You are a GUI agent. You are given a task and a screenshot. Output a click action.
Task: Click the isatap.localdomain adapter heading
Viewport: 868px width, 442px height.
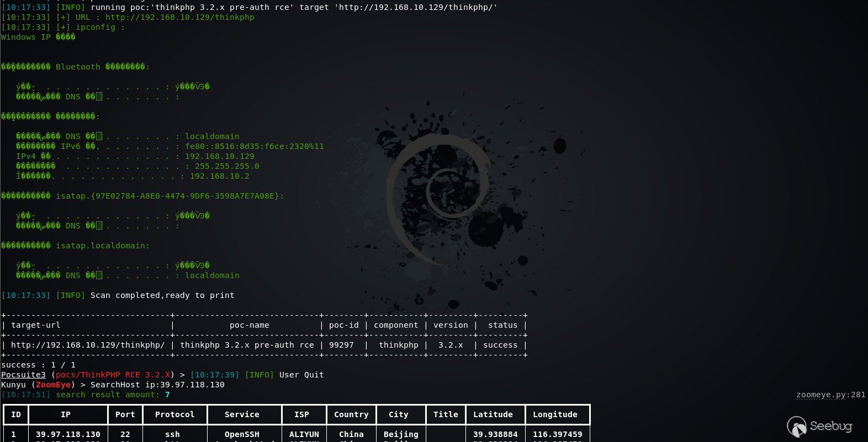pyautogui.click(x=75, y=246)
